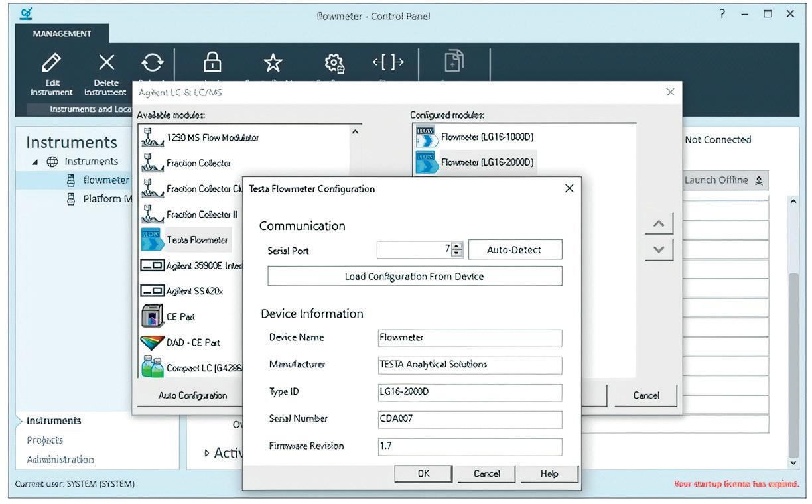Viewport: 812px width, 504px height.
Task: Click the star icon in the toolbar
Action: (x=273, y=63)
